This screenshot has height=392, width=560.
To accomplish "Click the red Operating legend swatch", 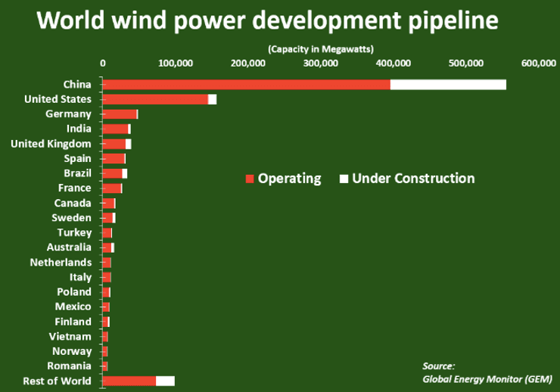I will (x=250, y=179).
